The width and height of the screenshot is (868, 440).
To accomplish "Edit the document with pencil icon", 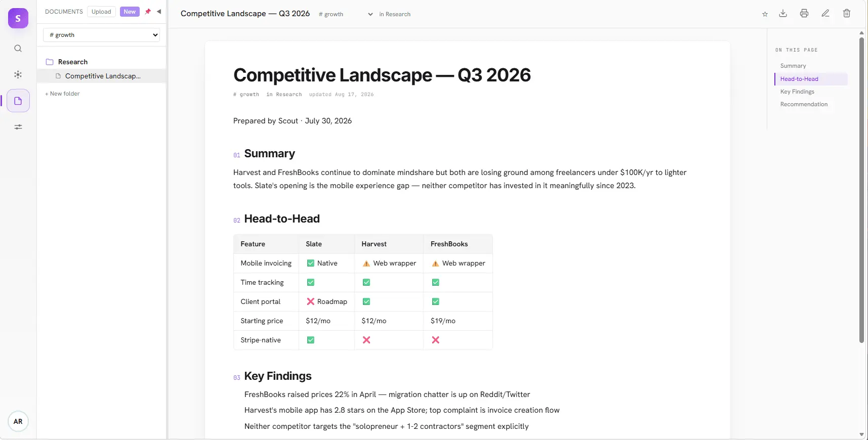I will click(x=825, y=14).
